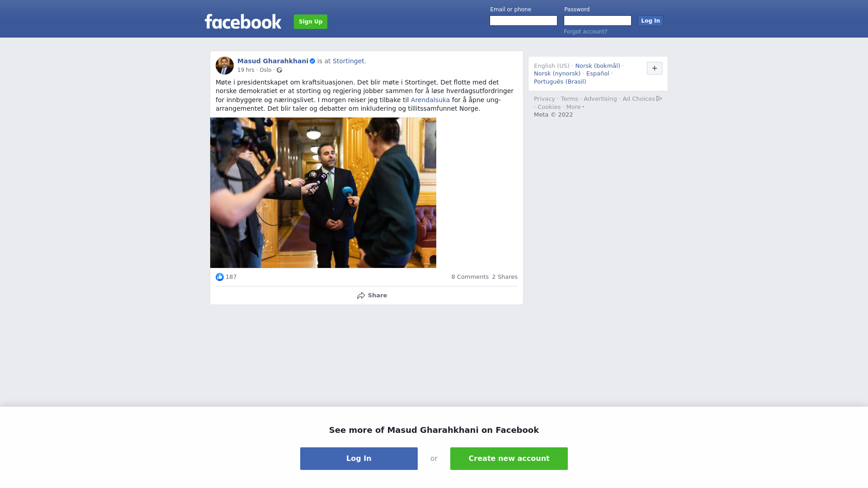The image size is (868, 488).
Task: Open the Stortinget location link
Action: point(349,61)
